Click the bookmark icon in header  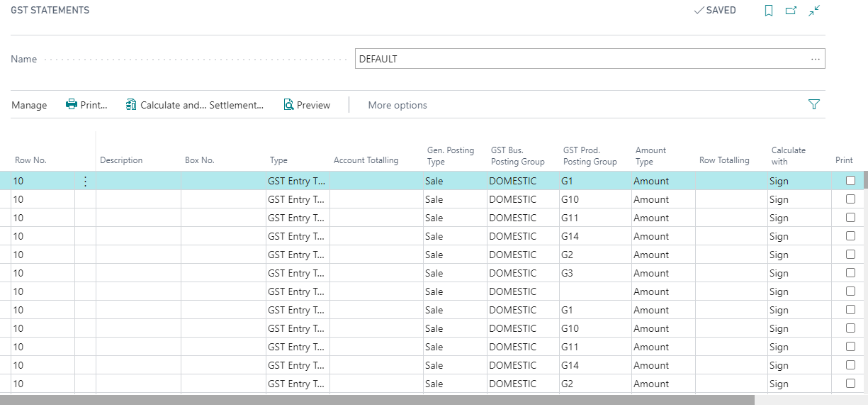pyautogui.click(x=769, y=11)
